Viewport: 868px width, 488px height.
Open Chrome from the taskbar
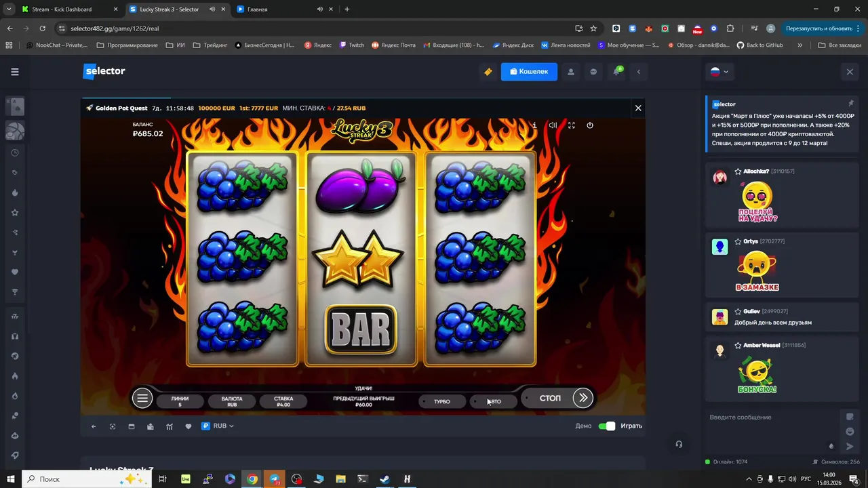[x=252, y=479]
